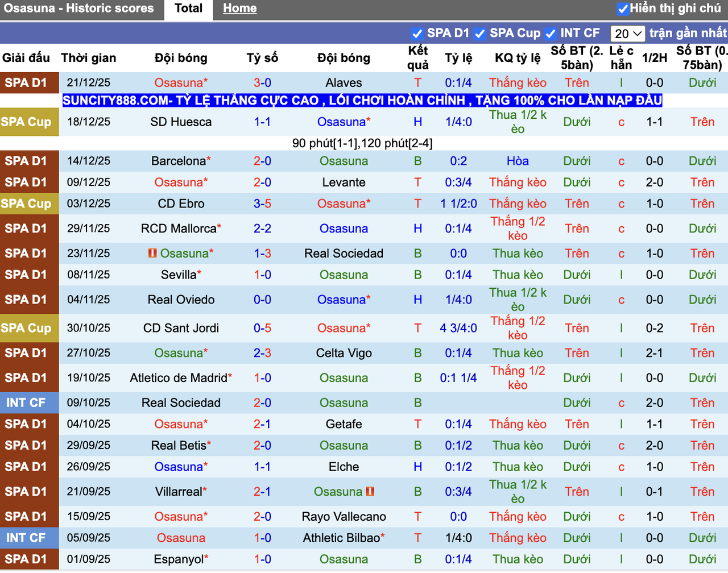
Task: Uncheck the SPA D1 filter checkbox
Action: click(x=417, y=34)
